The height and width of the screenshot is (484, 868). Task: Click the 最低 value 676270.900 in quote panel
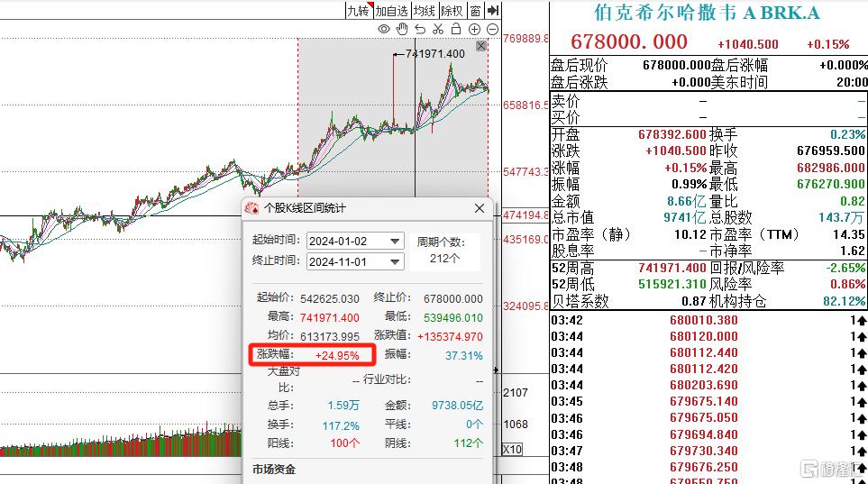pyautogui.click(x=831, y=184)
